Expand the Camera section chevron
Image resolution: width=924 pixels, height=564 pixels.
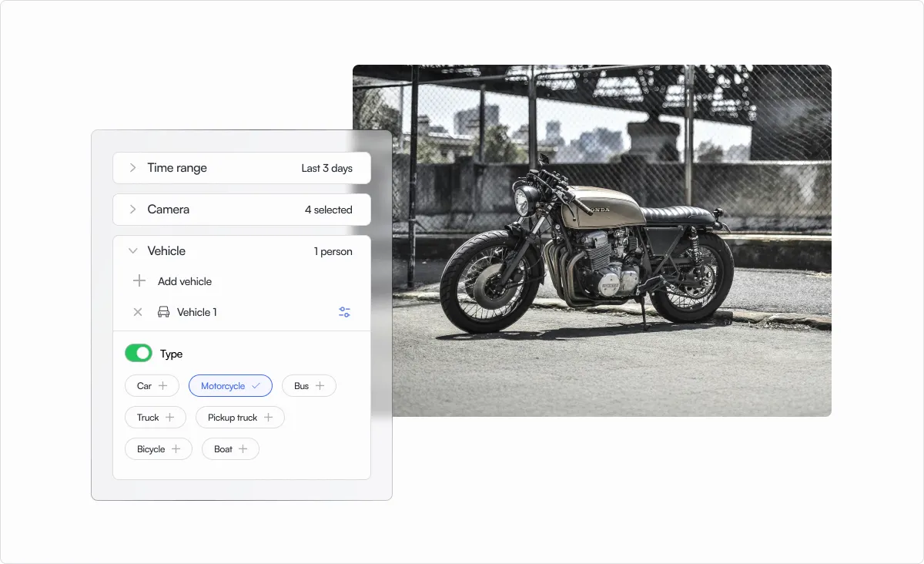click(x=132, y=210)
